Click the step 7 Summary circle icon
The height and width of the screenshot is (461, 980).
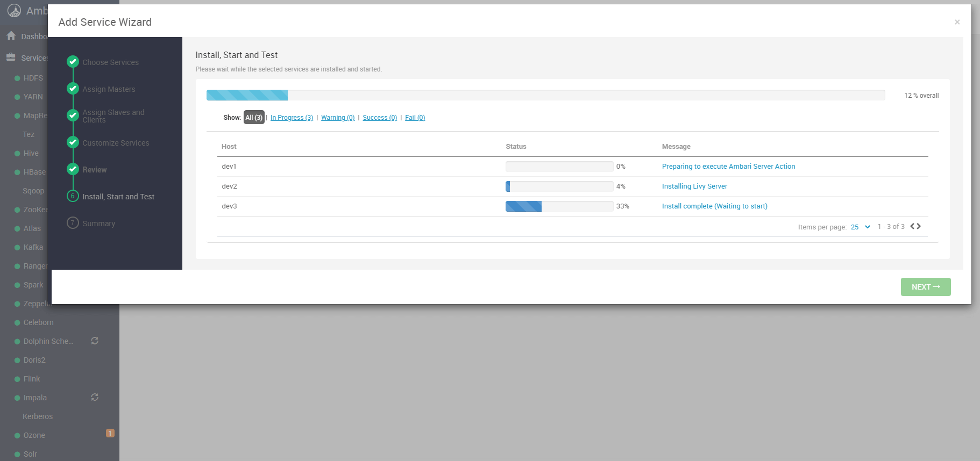click(73, 223)
